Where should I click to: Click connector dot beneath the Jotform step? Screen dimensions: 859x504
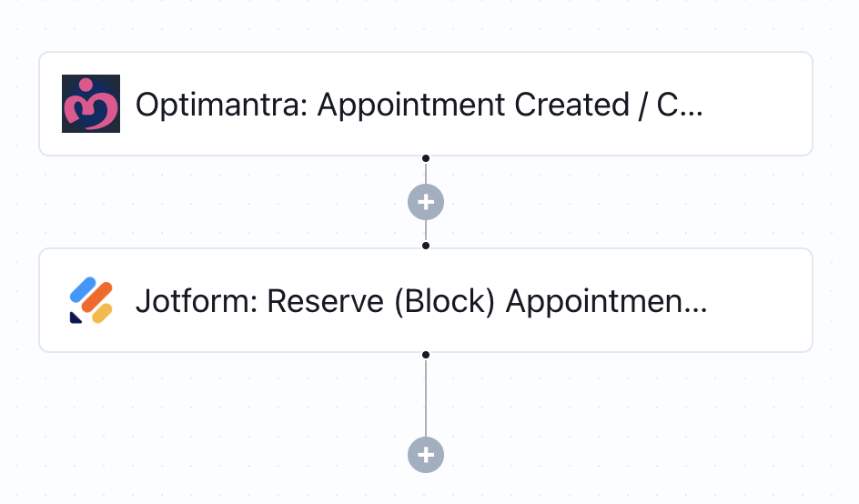426,355
